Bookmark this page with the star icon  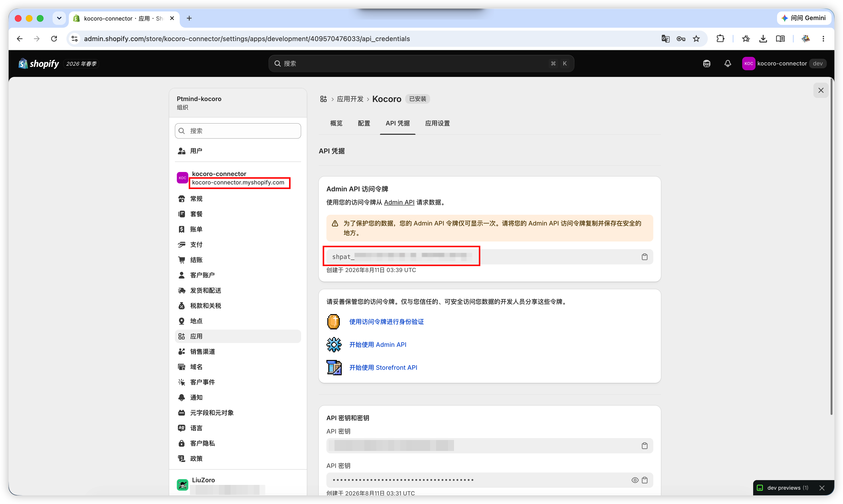click(696, 39)
